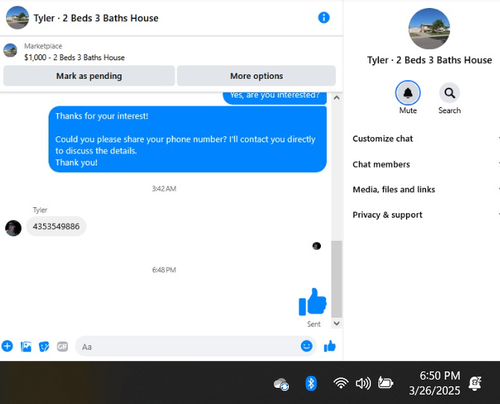Open Wi-Fi network settings in taskbar
This screenshot has width=500, height=404.
(341, 383)
